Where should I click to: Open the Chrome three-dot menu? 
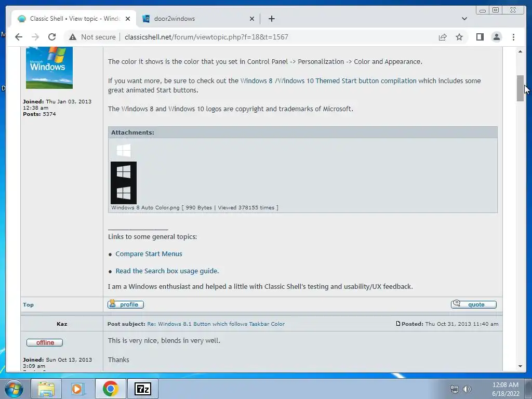[x=513, y=37]
